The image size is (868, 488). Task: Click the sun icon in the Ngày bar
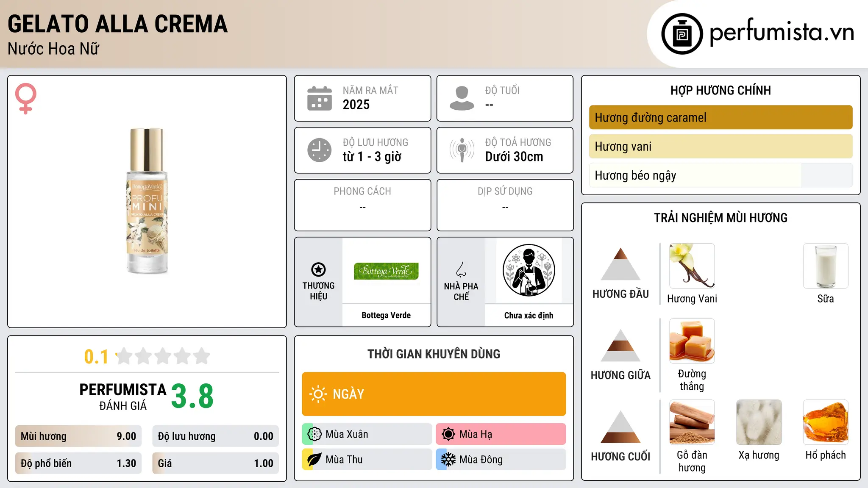318,394
